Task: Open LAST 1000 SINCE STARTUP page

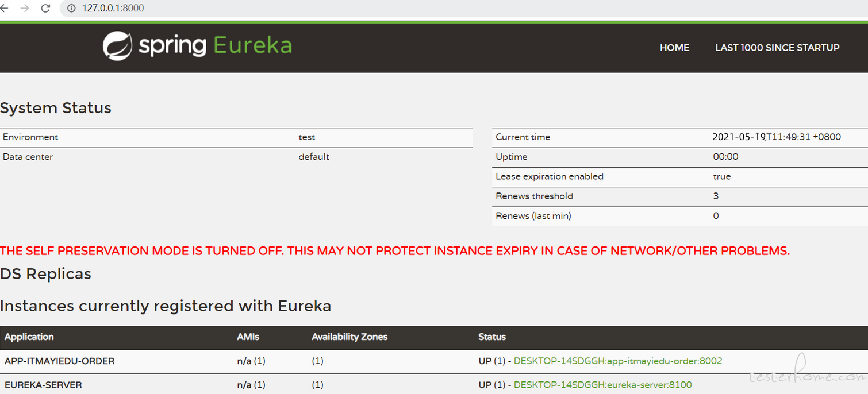Action: pos(777,48)
